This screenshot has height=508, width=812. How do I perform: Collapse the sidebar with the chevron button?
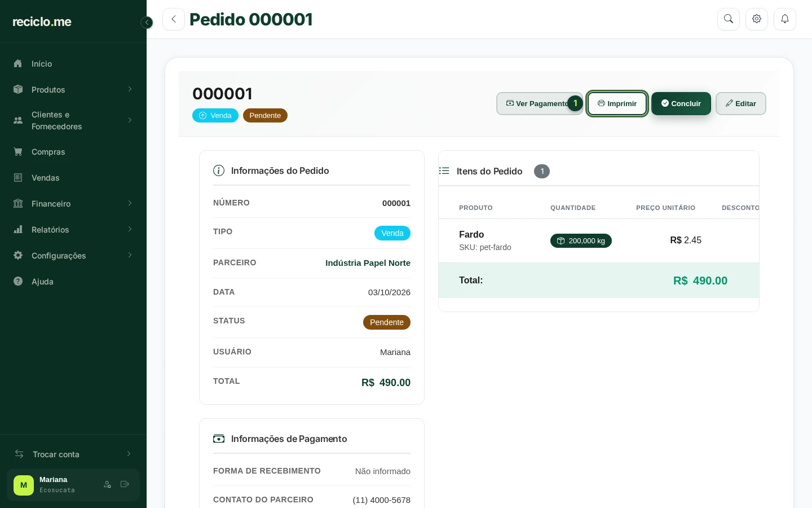click(x=147, y=23)
